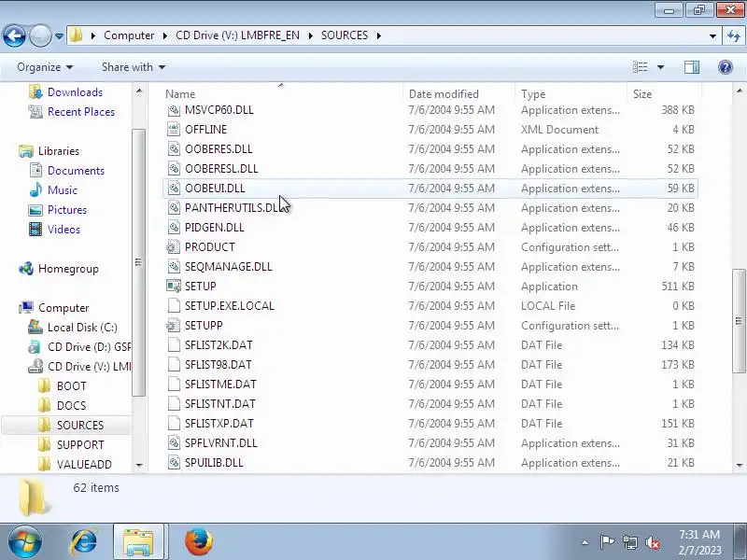Launch Internet Explorer from the taskbar
The width and height of the screenshot is (747, 560).
84,541
